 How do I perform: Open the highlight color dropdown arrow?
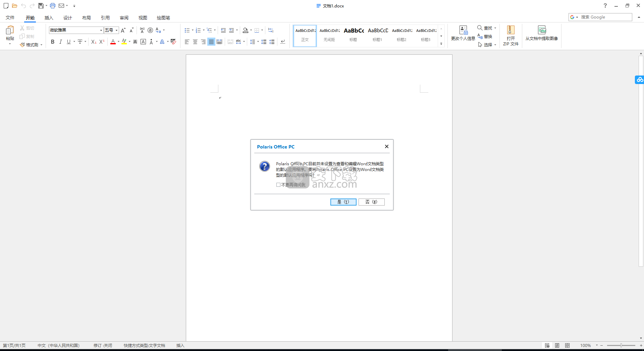[129, 42]
